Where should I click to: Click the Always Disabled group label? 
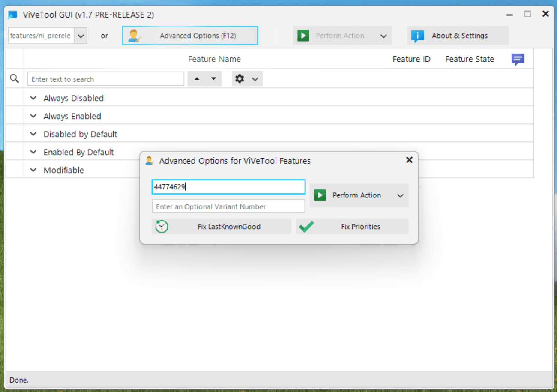pos(74,98)
